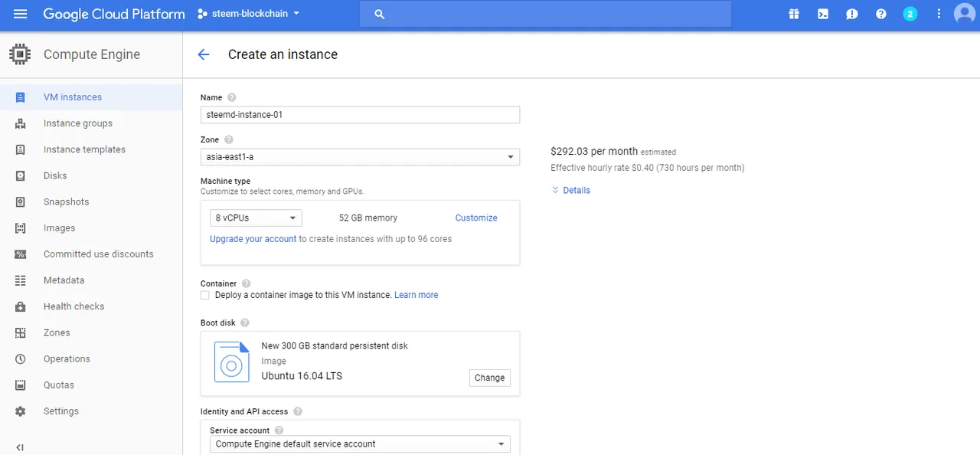This screenshot has height=455, width=980.
Task: Open the Zone dropdown asia-east1-a
Action: pos(360,157)
